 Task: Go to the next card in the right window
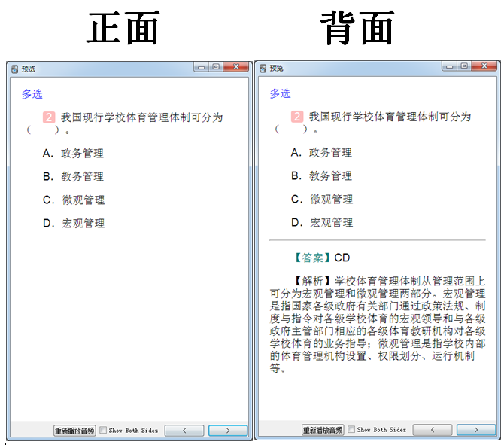click(x=476, y=430)
